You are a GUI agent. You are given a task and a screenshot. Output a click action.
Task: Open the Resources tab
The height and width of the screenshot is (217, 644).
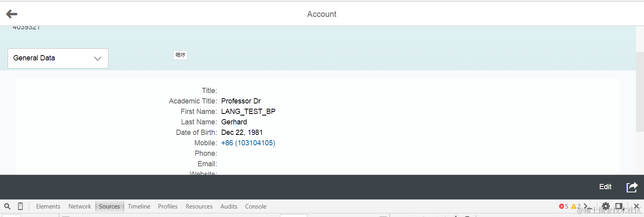pyautogui.click(x=199, y=207)
